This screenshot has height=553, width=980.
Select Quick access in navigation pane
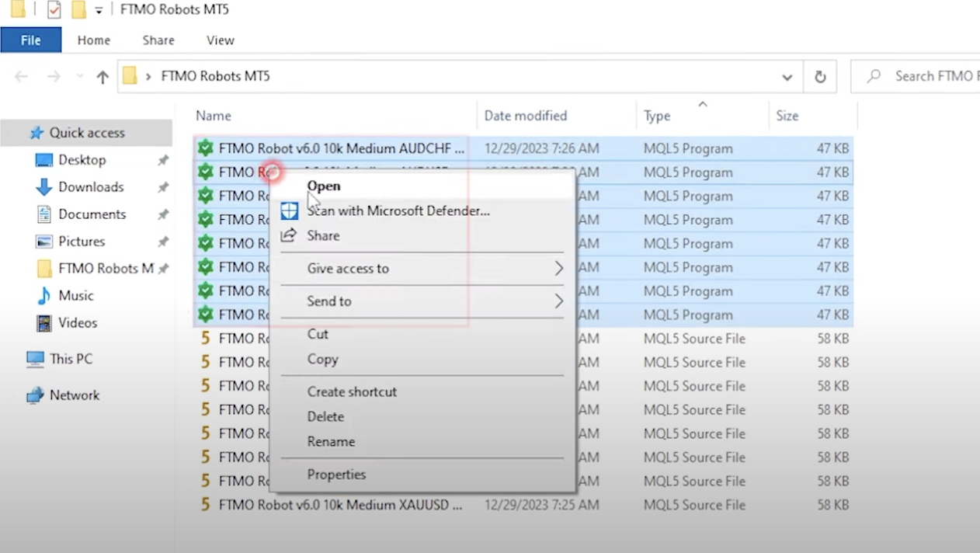[86, 133]
